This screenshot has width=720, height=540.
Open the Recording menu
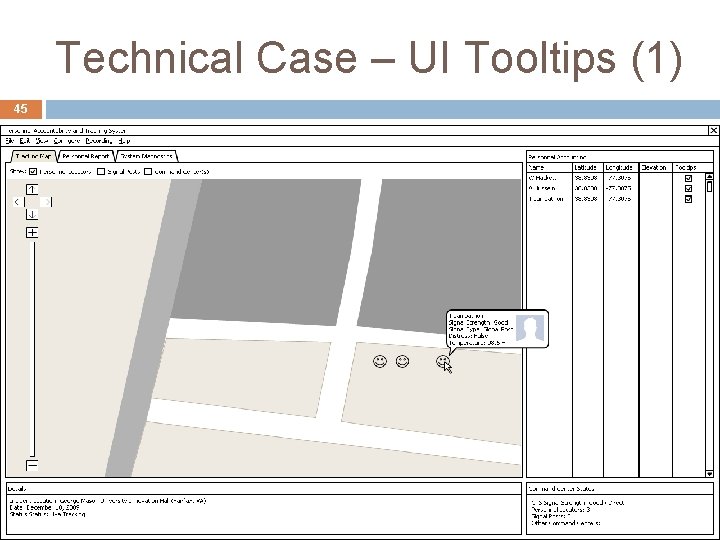tap(99, 141)
